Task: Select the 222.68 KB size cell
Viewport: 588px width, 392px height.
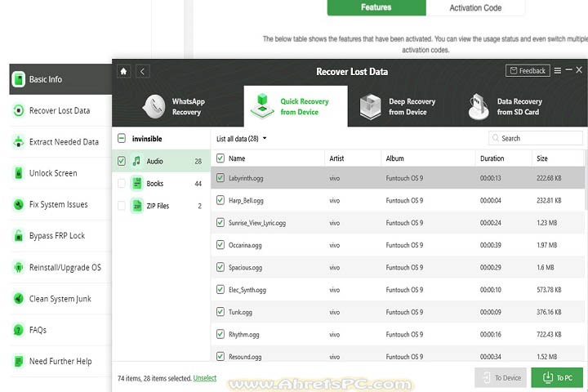Action: click(549, 178)
